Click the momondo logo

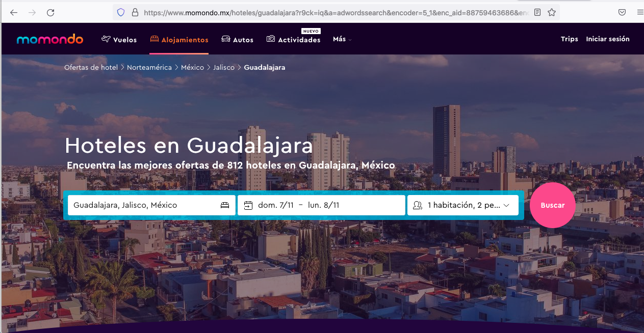50,39
